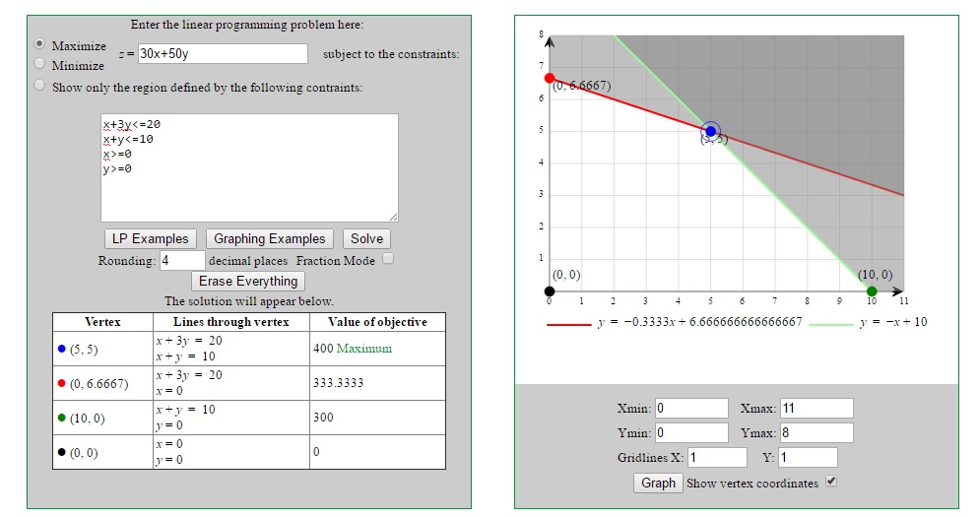This screenshot has width=980, height=517.
Task: Select the Maximize radio button
Action: pos(39,44)
